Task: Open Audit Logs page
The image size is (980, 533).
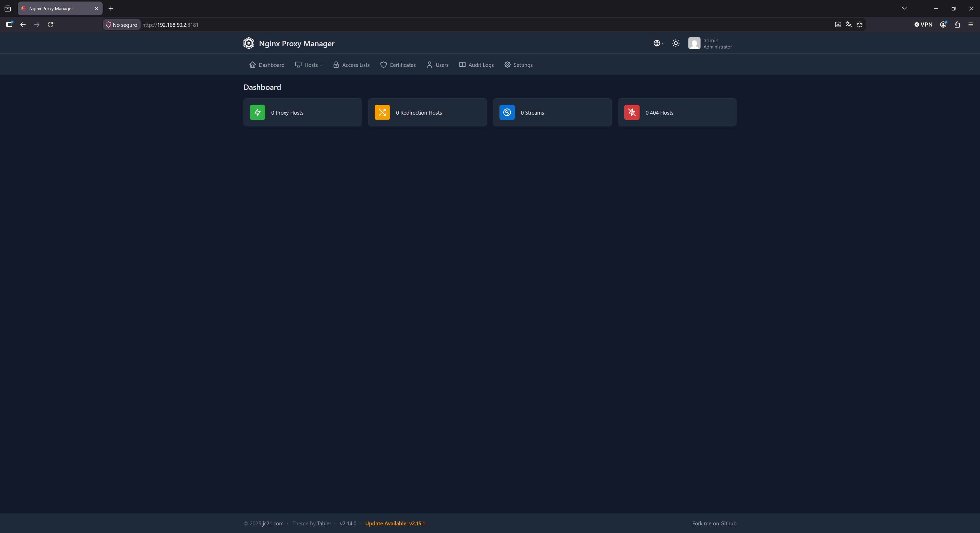Action: pos(476,65)
